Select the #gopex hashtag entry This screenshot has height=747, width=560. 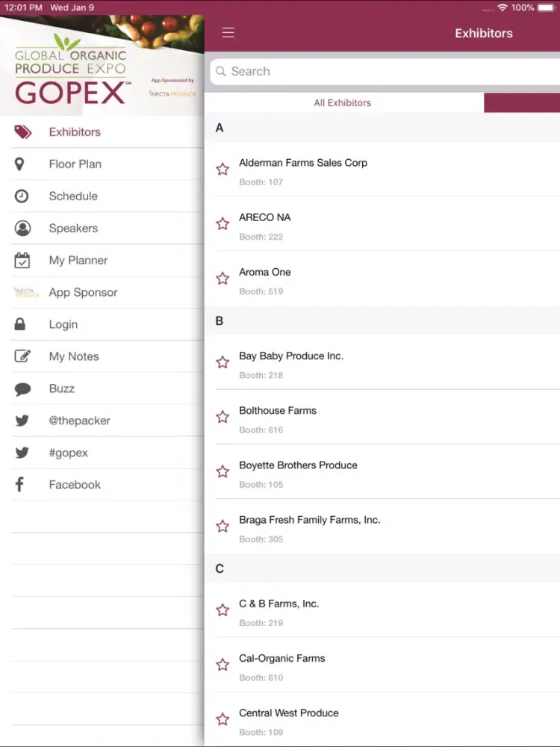coord(69,453)
